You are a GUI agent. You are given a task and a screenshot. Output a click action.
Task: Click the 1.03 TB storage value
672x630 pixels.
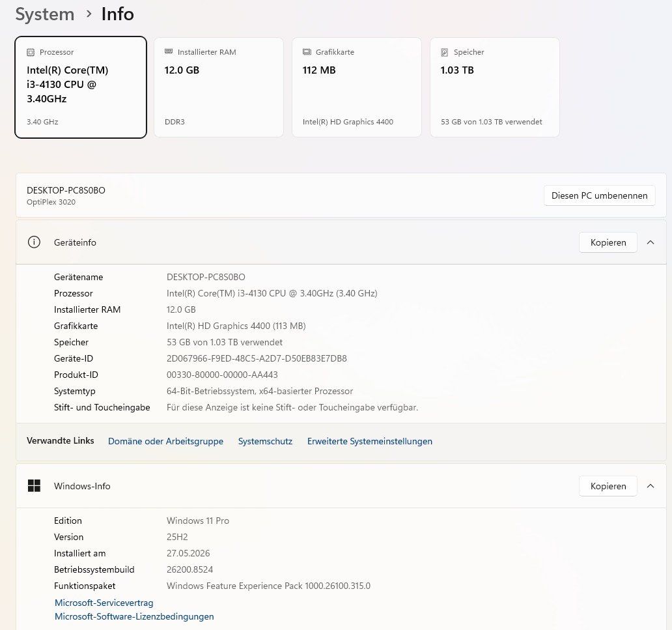pos(457,70)
